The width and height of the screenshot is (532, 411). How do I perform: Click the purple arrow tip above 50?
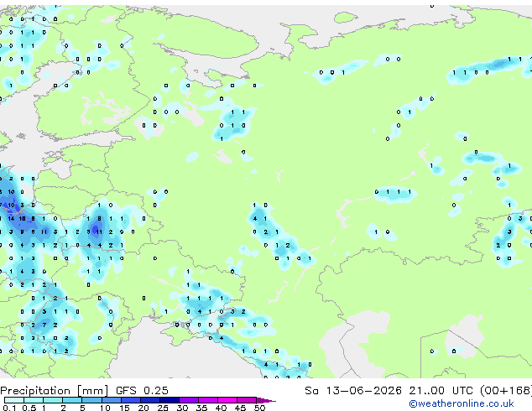click(266, 400)
